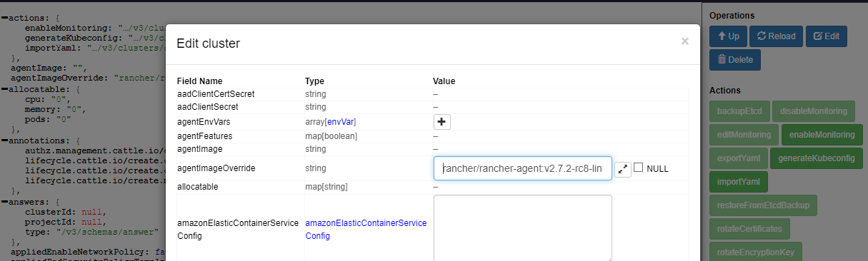The width and height of the screenshot is (868, 261).
Task: Run the importYaml action
Action: (738, 182)
